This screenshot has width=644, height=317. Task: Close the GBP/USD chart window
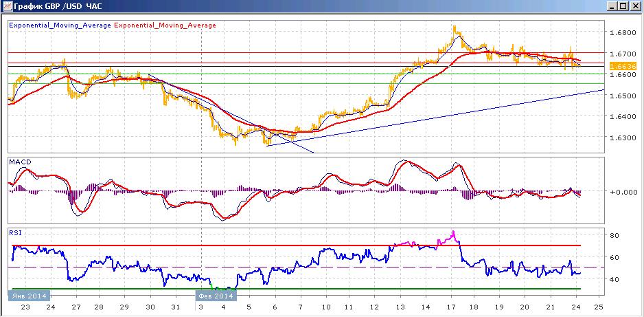point(634,6)
